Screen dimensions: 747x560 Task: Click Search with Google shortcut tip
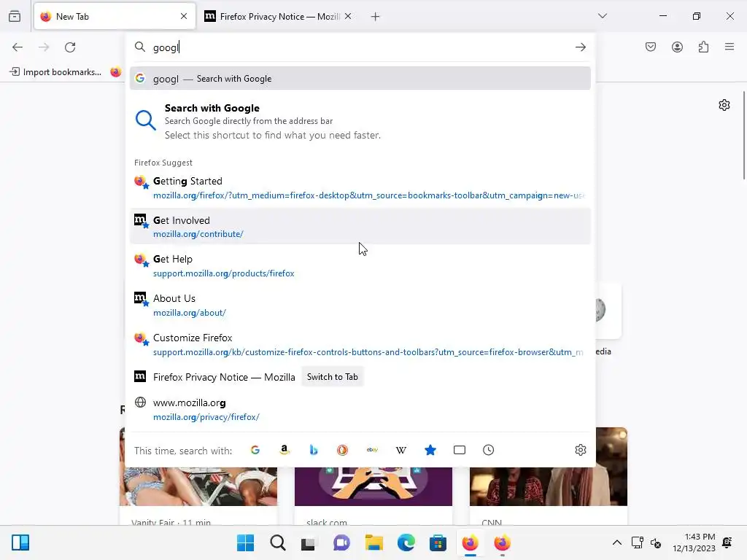coord(360,121)
